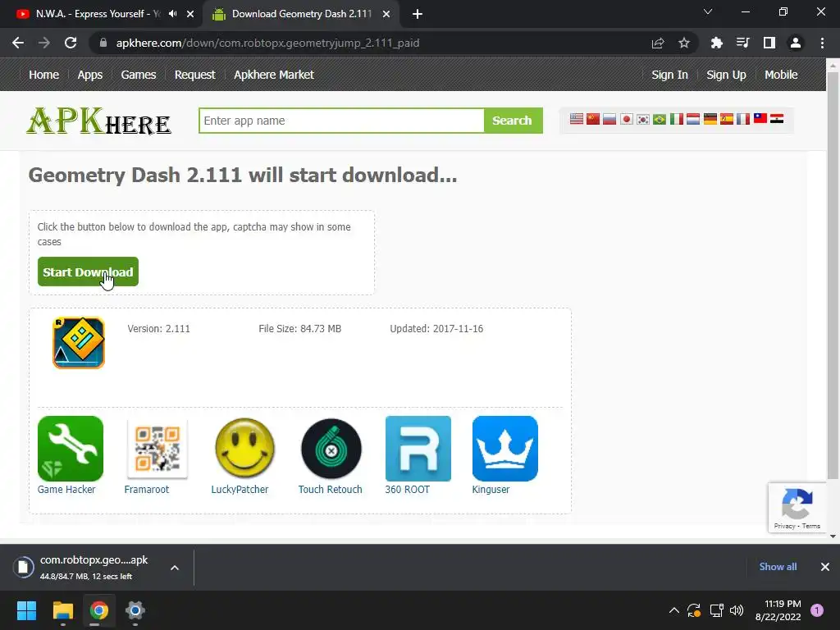Open the LuckyPatcher text link
Viewport: 840px width, 630px height.
(240, 489)
